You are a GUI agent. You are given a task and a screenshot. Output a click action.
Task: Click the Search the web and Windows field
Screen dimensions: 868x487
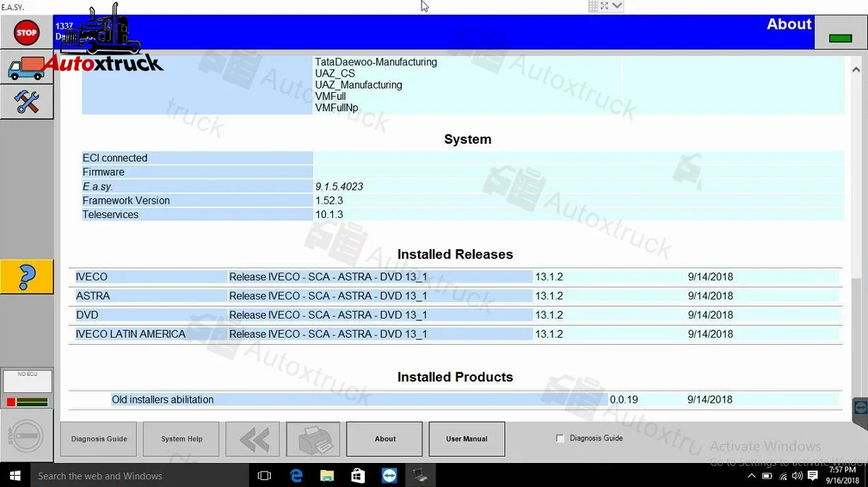click(x=140, y=476)
